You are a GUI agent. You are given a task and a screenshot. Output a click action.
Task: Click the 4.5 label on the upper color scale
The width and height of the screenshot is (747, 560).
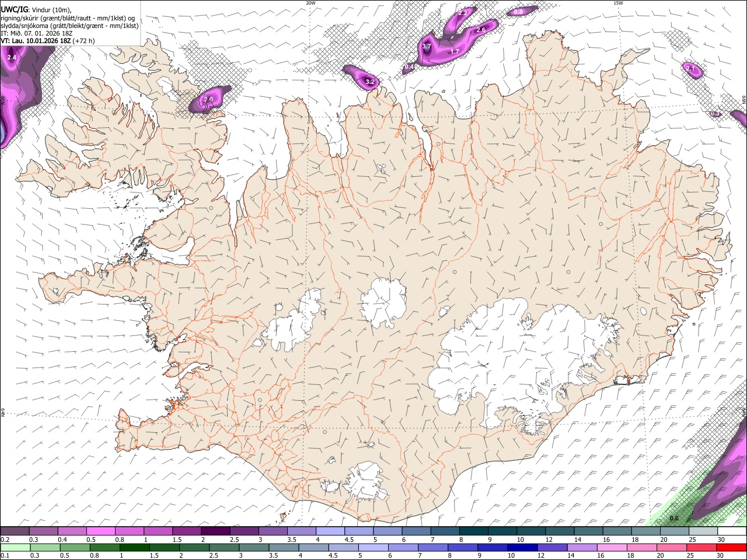348,540
